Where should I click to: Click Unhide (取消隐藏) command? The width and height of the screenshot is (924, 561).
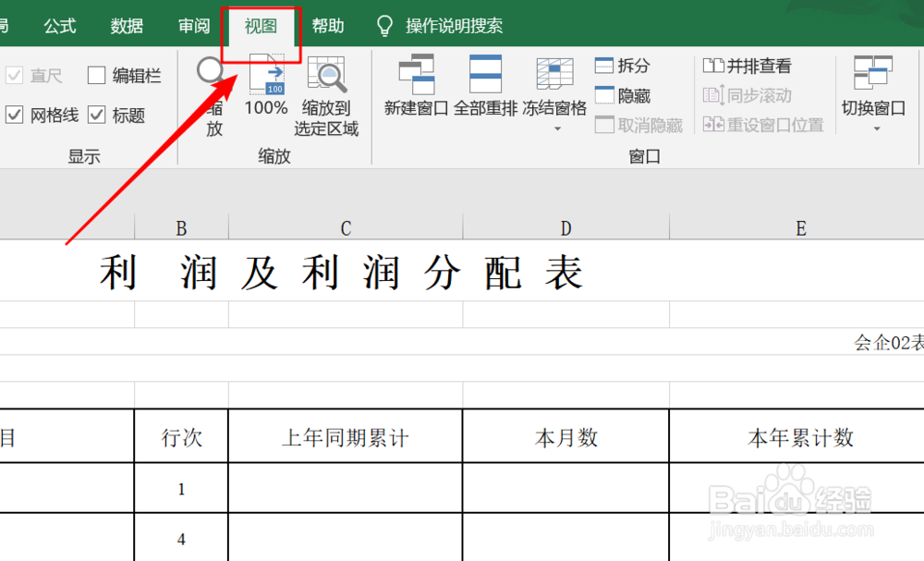pos(638,125)
